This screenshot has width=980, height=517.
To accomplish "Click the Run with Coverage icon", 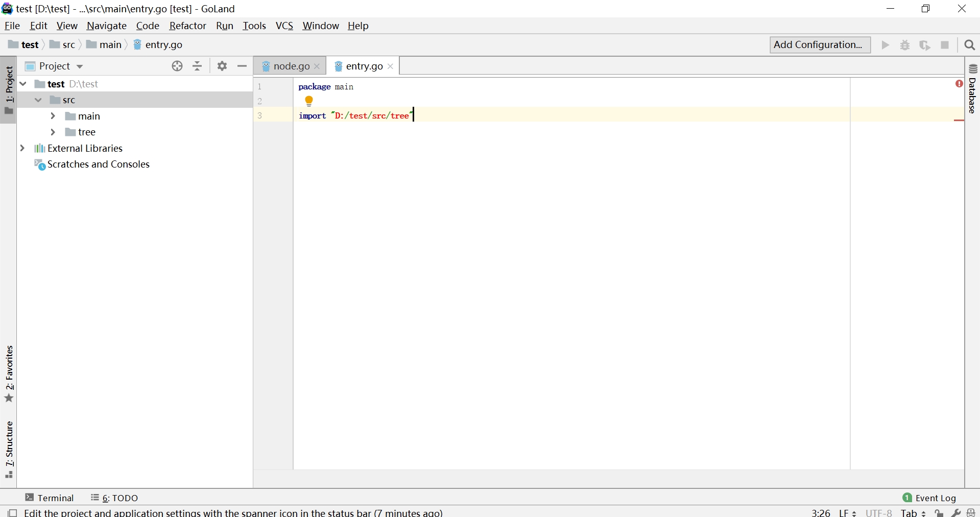I will point(925,45).
